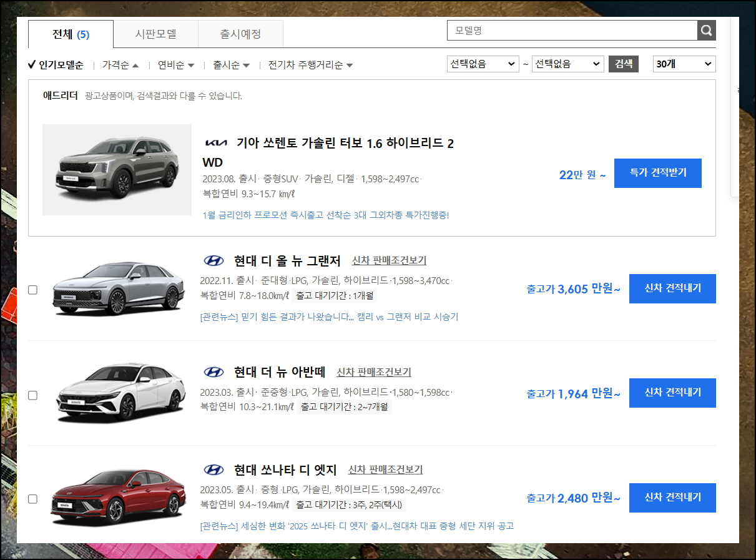Click the 애드리더 ad label

(x=61, y=96)
